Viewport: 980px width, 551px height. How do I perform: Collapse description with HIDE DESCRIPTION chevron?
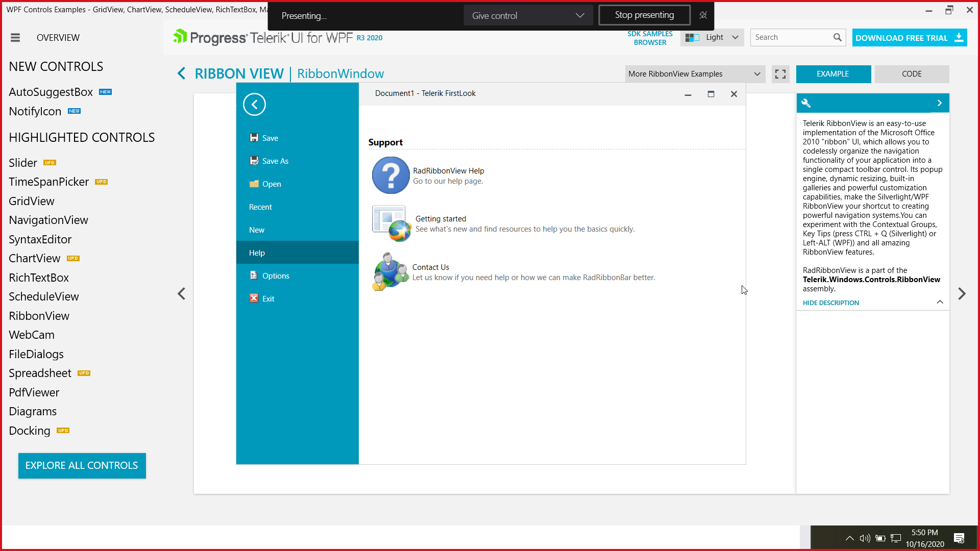(x=940, y=302)
